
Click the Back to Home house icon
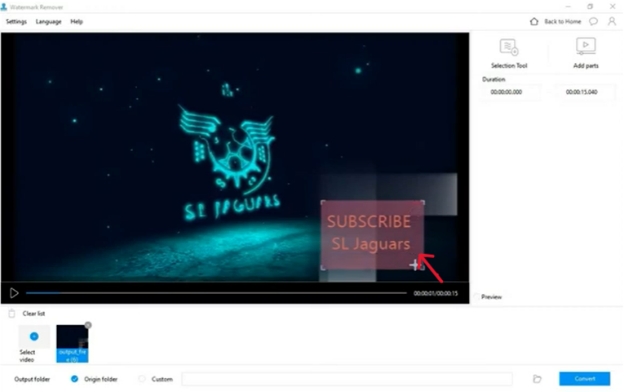pos(534,21)
